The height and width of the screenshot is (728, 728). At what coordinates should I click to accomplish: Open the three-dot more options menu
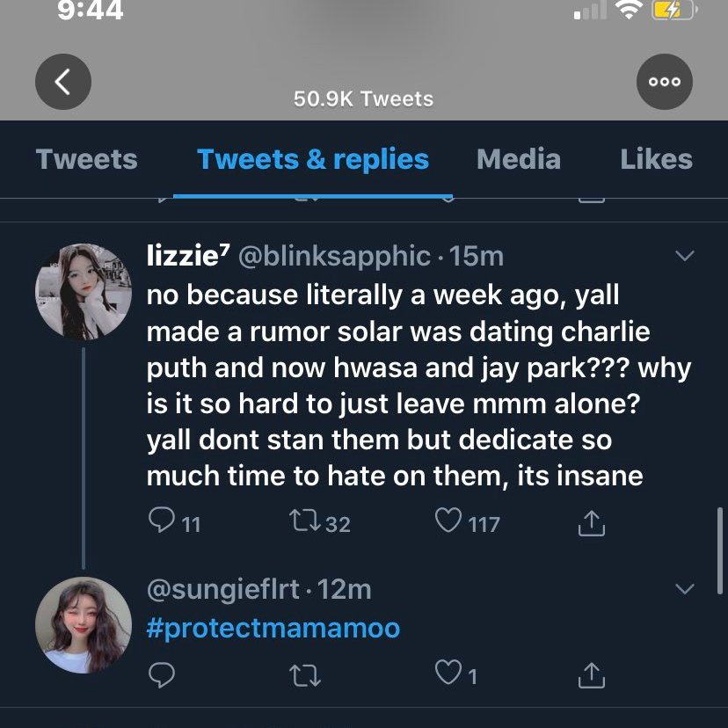pos(664,82)
